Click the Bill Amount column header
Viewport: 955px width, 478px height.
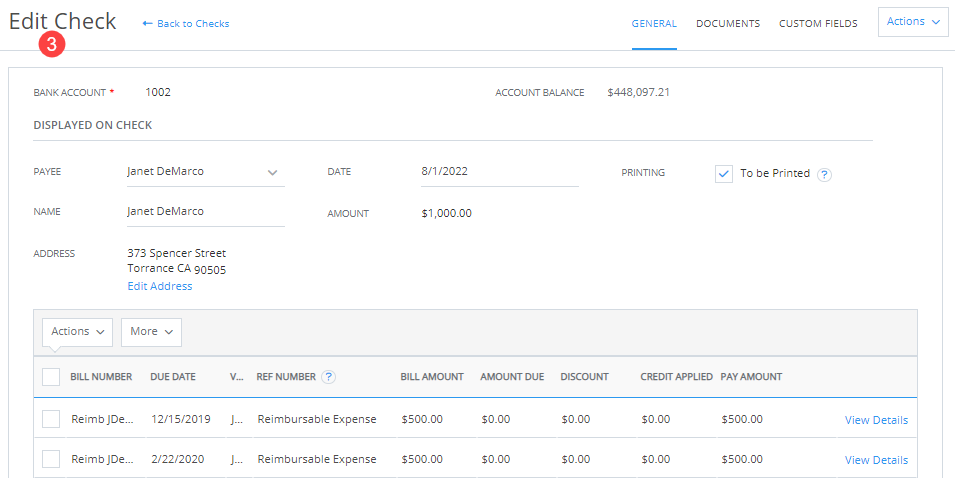pos(432,377)
